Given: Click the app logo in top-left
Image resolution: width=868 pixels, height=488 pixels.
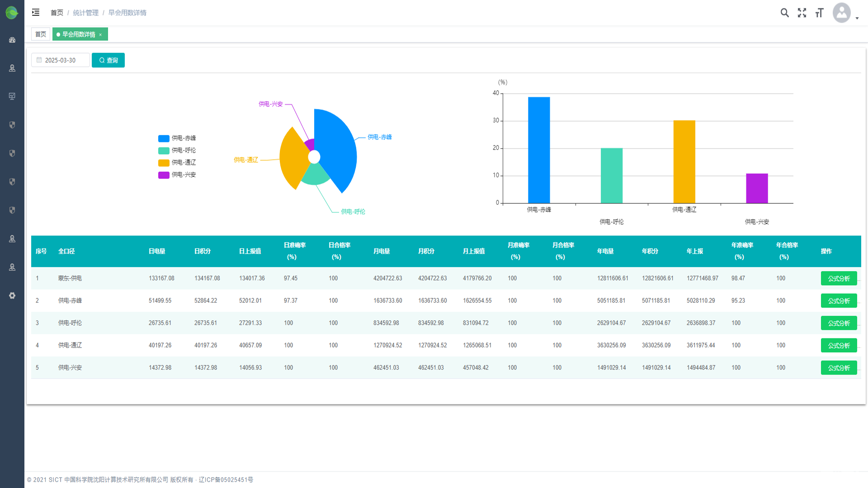Looking at the screenshot, I should pos(12,13).
